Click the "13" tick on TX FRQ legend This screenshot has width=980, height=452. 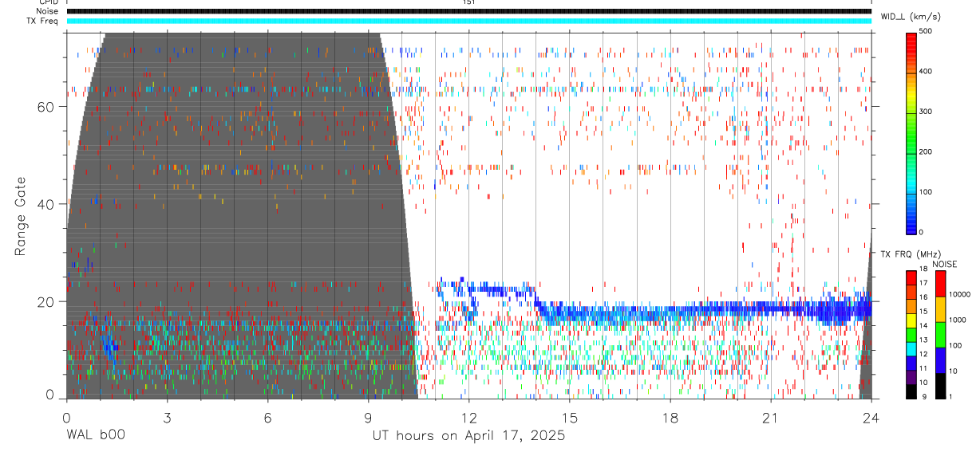(923, 340)
